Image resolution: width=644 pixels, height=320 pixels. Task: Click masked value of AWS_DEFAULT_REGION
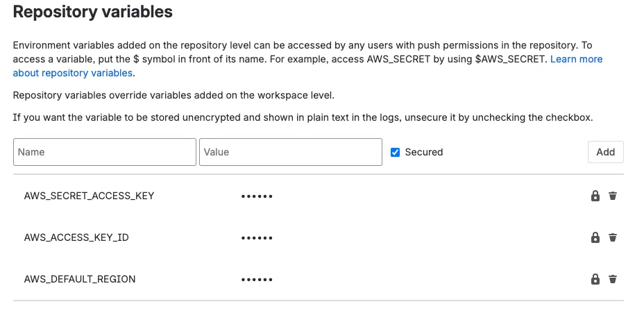point(257,280)
